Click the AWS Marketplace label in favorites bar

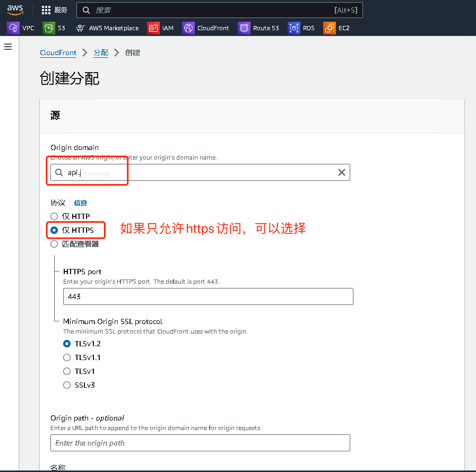click(114, 28)
